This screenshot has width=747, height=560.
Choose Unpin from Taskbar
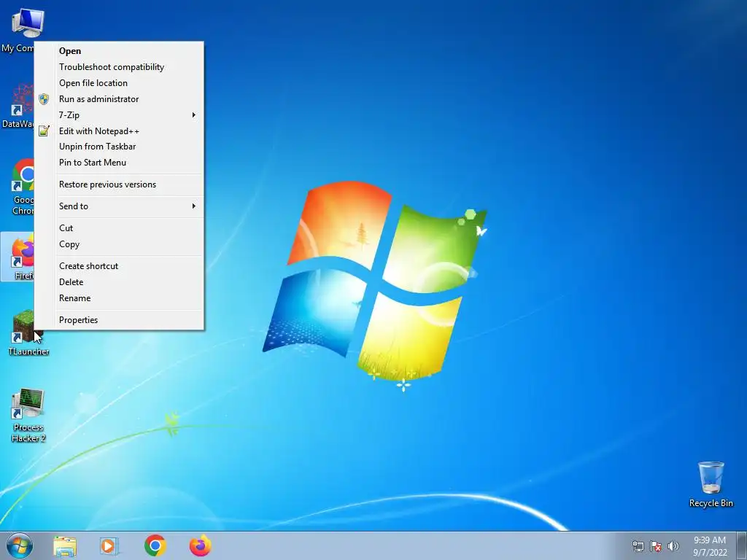(x=119, y=146)
